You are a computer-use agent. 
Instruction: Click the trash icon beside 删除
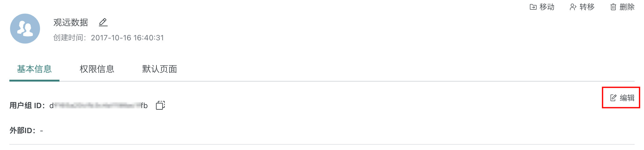(x=613, y=7)
